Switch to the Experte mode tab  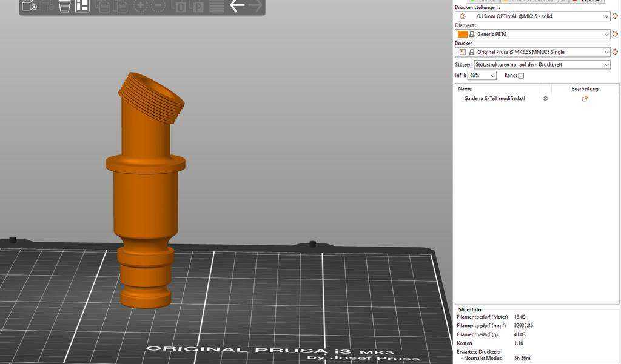pos(587,1)
